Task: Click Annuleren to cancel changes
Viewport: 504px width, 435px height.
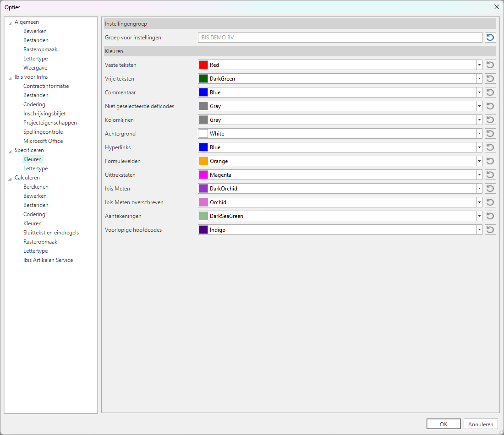Action: pos(481,424)
